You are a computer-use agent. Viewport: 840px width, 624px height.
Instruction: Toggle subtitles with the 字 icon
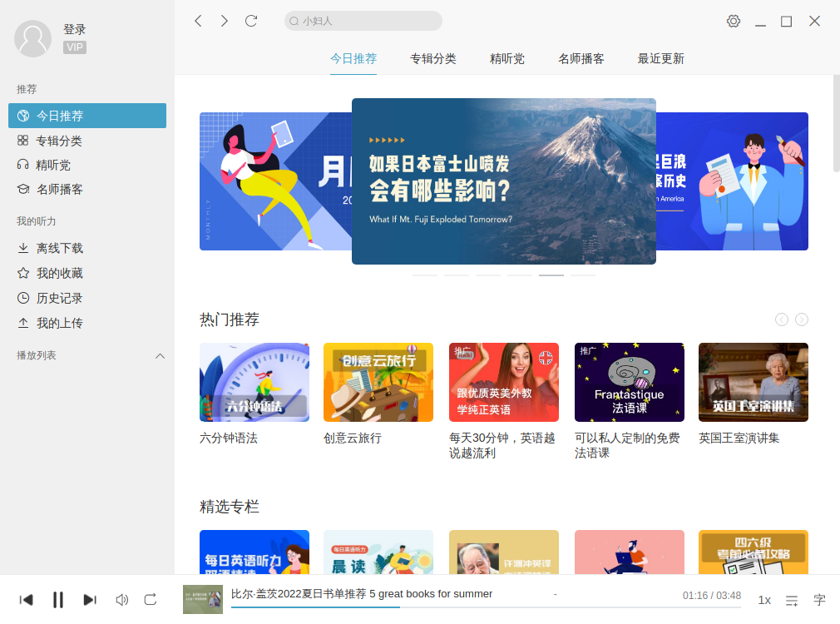coord(820,600)
